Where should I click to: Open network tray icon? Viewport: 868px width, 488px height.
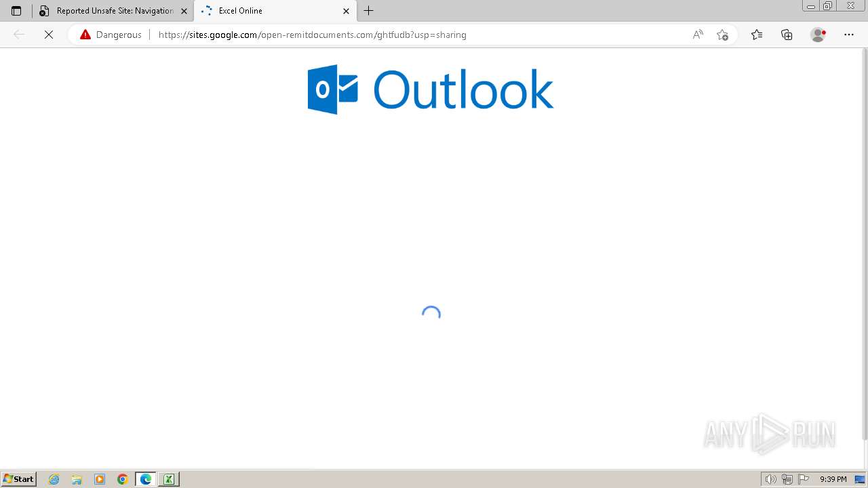(787, 479)
